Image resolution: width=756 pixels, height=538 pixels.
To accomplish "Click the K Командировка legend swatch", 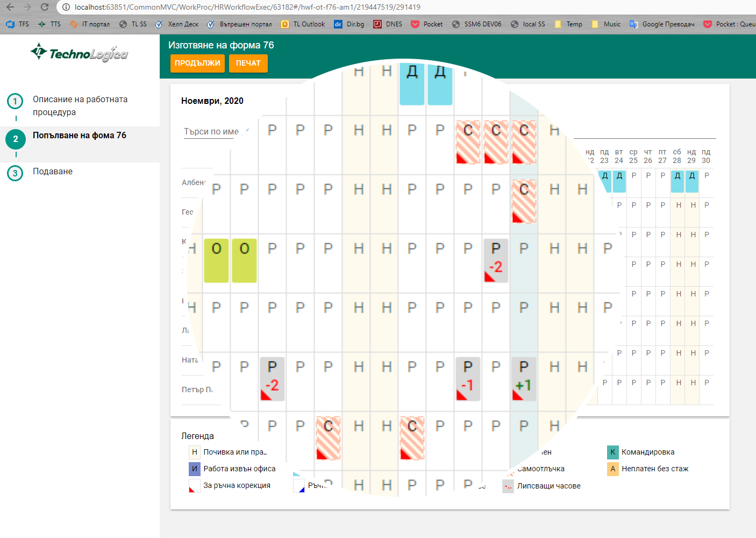I will click(x=612, y=452).
